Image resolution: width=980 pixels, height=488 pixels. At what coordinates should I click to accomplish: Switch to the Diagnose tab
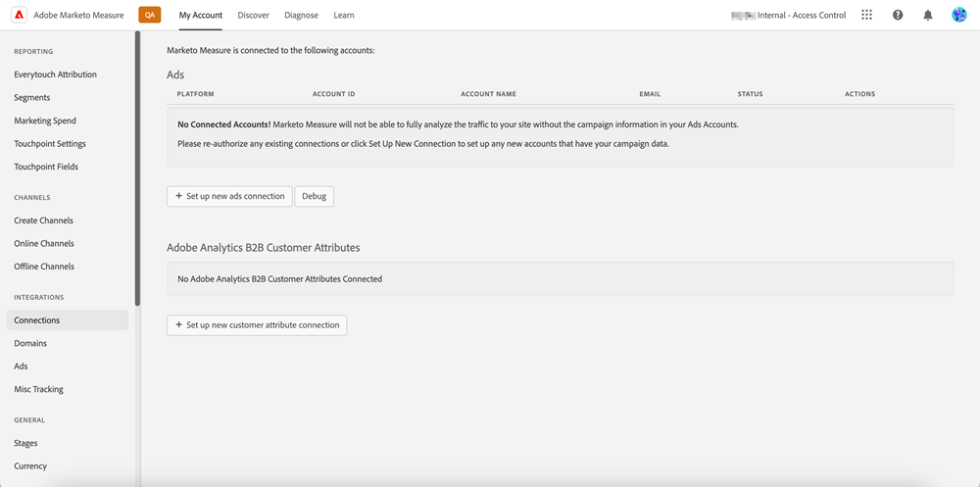(301, 15)
